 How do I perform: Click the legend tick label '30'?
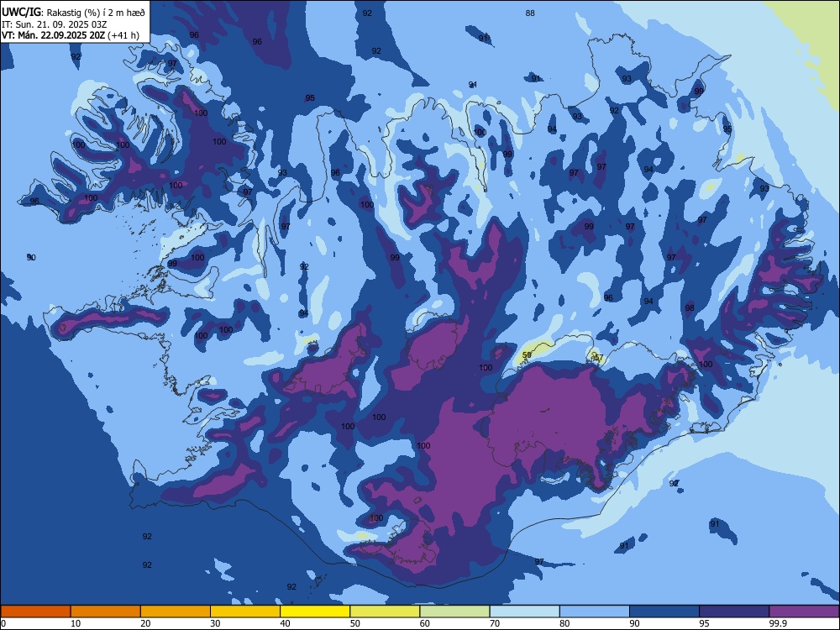215,623
